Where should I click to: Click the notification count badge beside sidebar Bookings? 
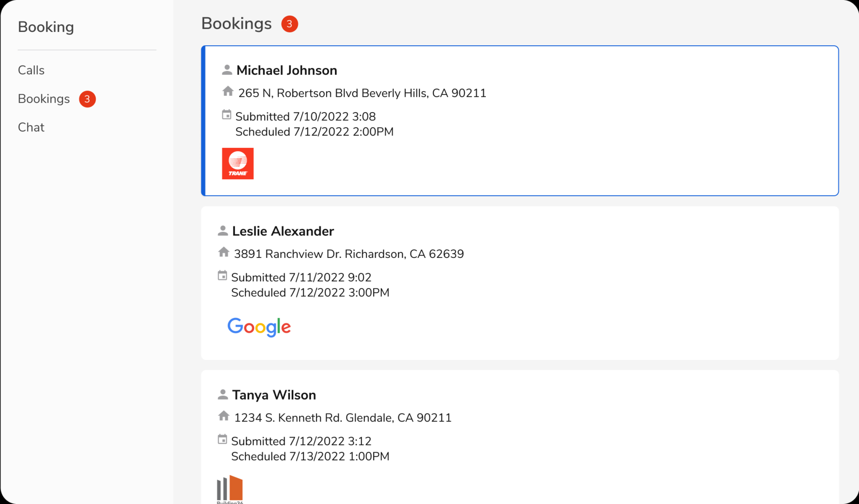(87, 99)
